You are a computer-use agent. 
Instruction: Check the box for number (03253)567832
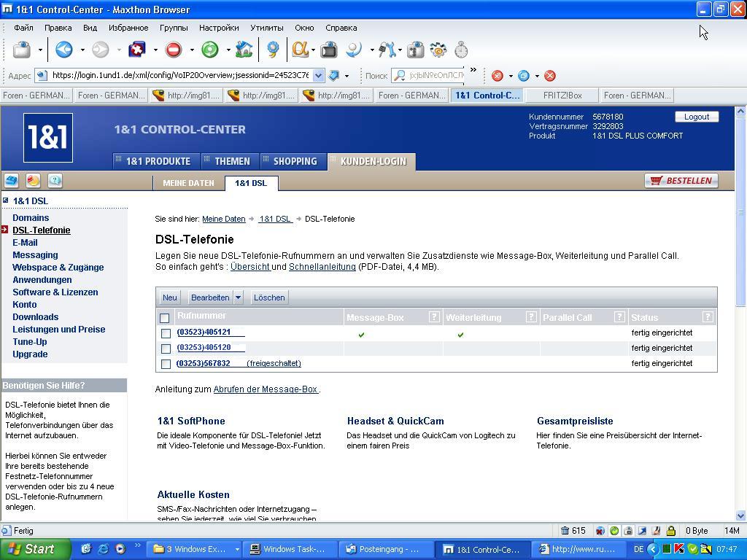point(166,364)
